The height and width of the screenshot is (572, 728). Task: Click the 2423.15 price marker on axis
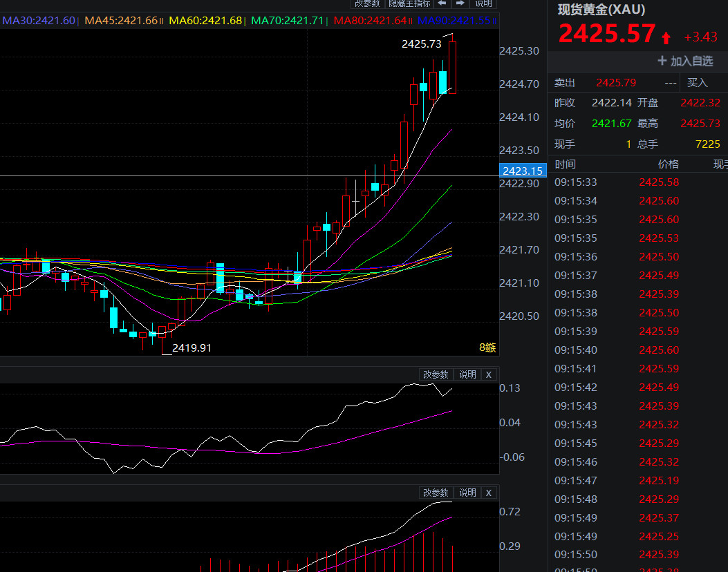522,171
